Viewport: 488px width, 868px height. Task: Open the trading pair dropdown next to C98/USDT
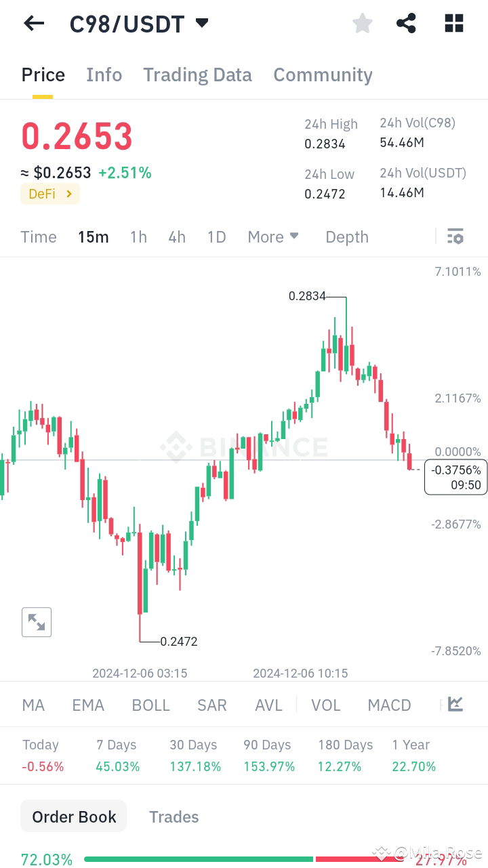click(201, 22)
